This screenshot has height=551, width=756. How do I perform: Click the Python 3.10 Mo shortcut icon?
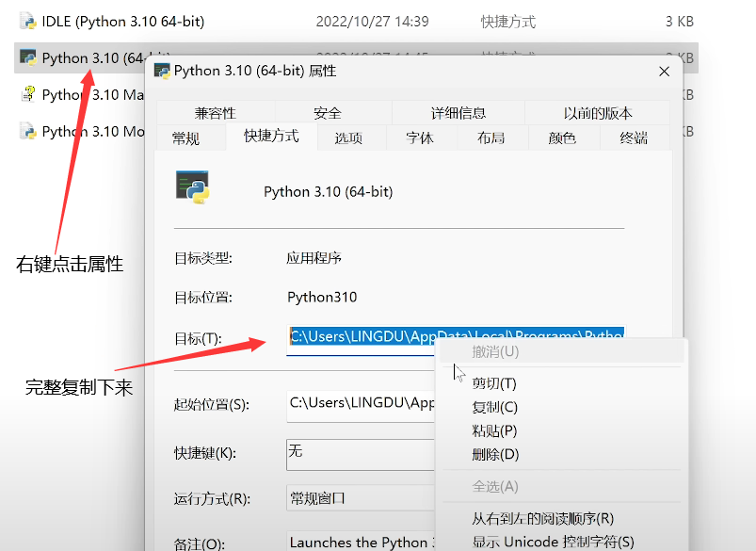click(27, 130)
